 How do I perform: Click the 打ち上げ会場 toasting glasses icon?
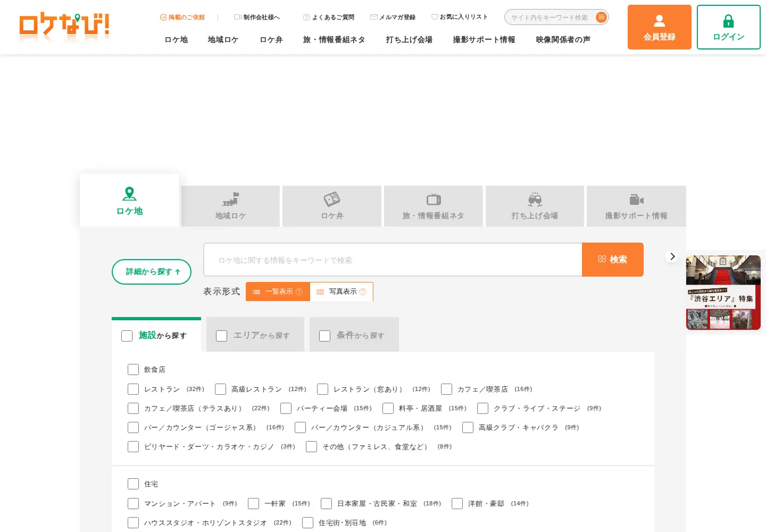(535, 199)
